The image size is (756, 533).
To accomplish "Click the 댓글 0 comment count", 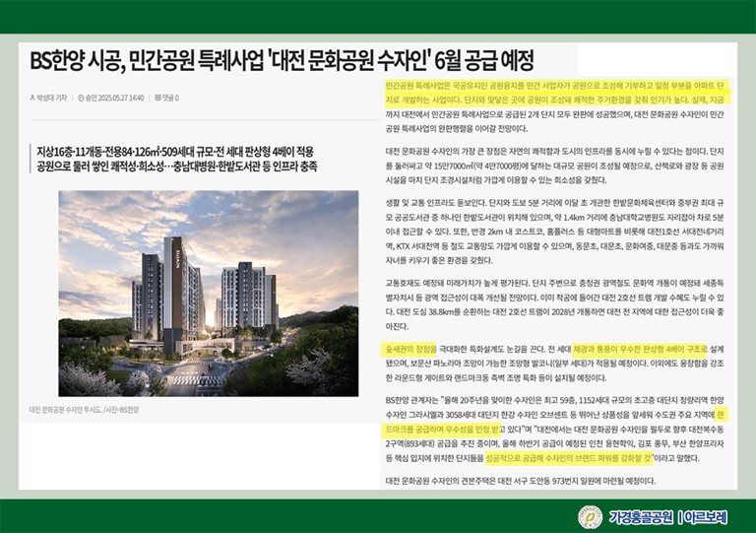I will click(170, 98).
